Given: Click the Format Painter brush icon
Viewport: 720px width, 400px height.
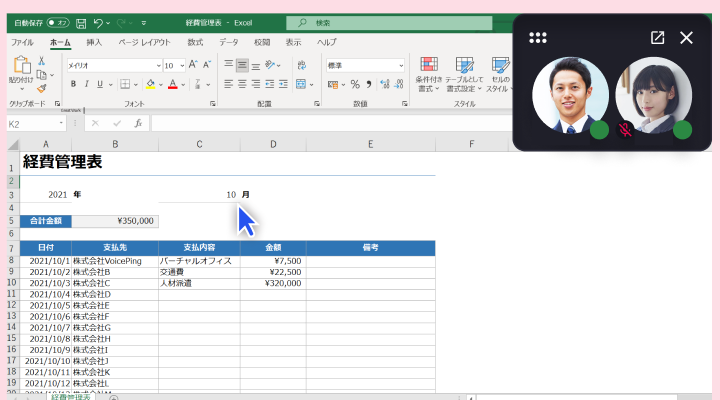Looking at the screenshot, I should pos(42,88).
